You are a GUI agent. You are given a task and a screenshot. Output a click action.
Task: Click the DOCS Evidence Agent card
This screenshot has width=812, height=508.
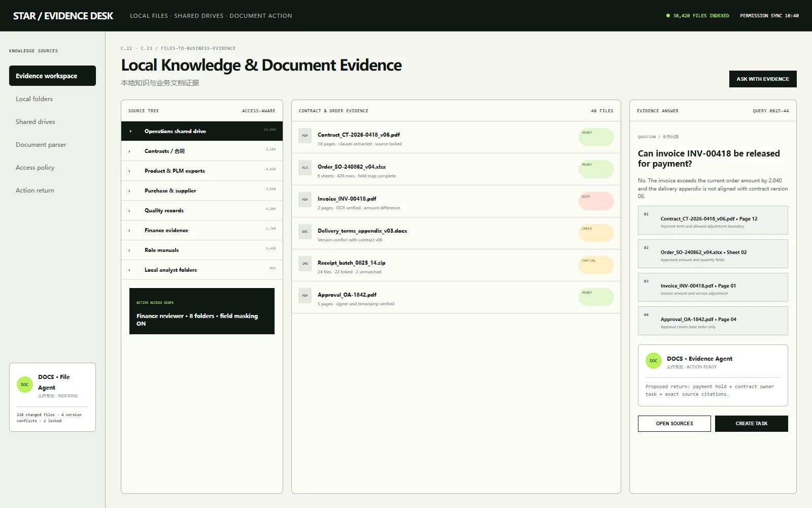click(713, 375)
